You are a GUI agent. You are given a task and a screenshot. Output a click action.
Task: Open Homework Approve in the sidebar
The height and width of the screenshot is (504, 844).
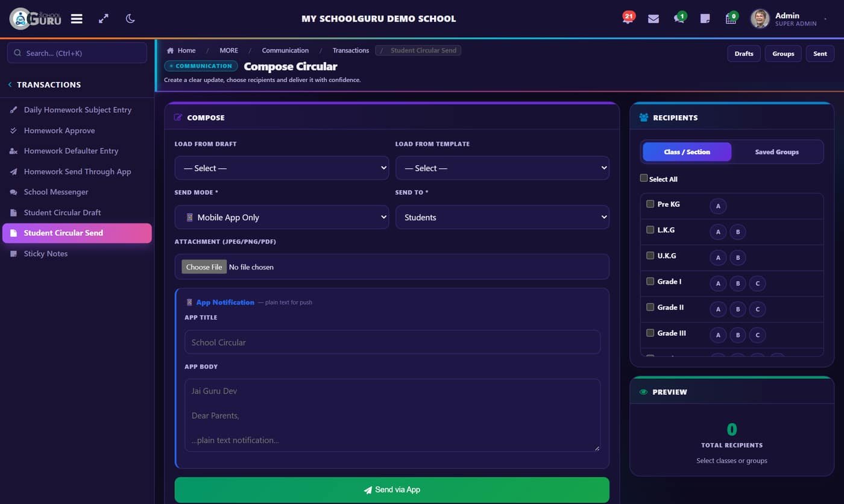click(59, 130)
